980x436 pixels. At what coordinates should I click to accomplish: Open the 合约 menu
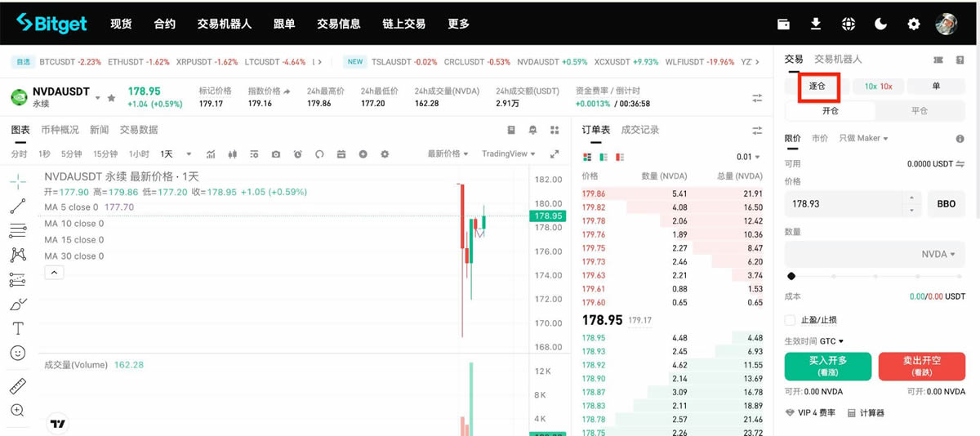[x=164, y=24]
